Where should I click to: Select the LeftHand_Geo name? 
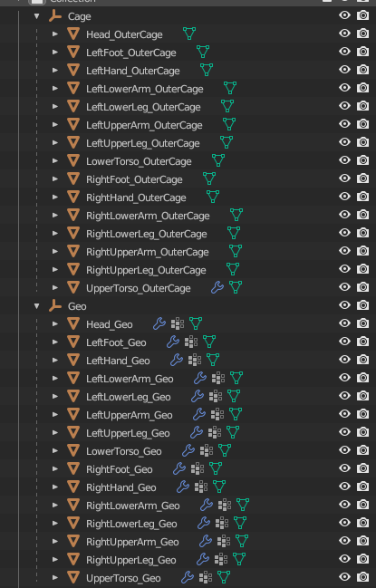(x=118, y=361)
